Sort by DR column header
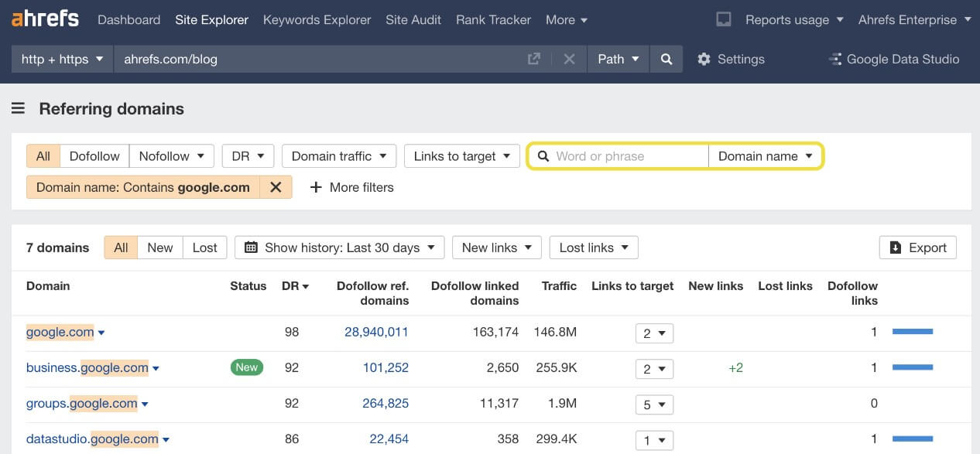980x454 pixels. pyautogui.click(x=295, y=285)
